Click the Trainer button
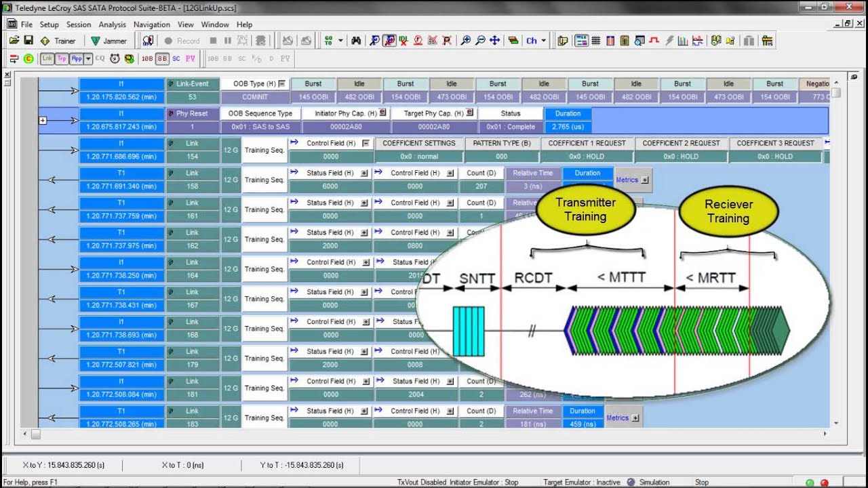Viewport: 868px width, 488px height. pos(58,41)
